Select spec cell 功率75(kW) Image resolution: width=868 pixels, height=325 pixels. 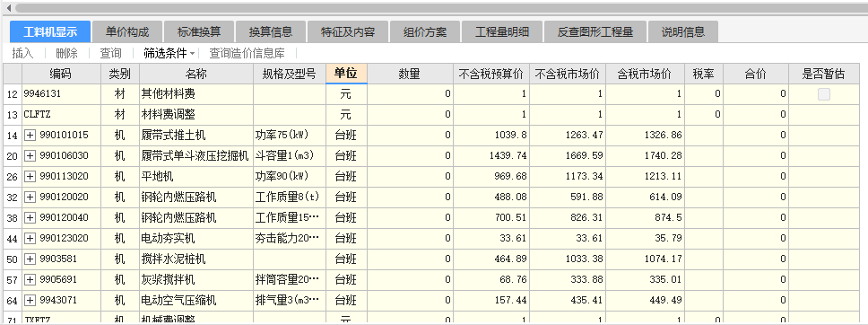[290, 136]
